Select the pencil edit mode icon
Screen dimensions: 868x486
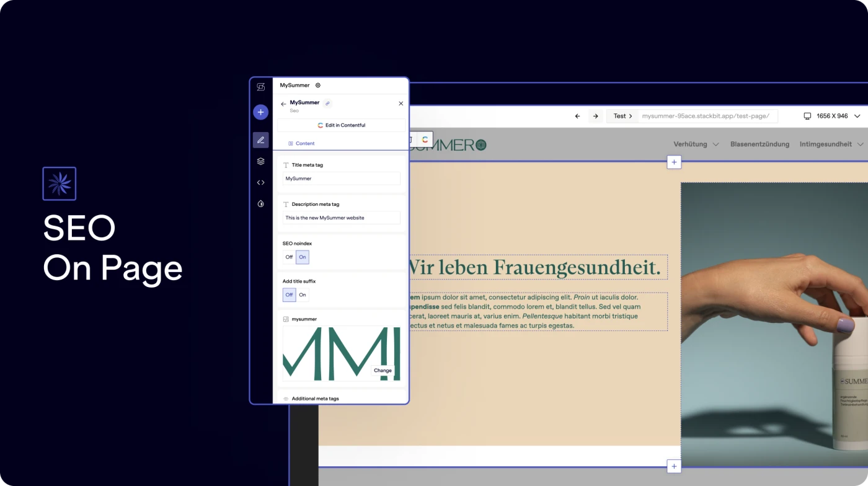pyautogui.click(x=260, y=140)
